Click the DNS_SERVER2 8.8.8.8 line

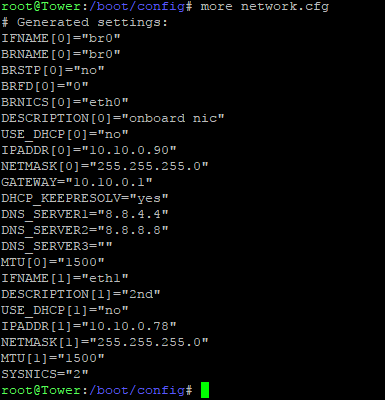click(85, 230)
